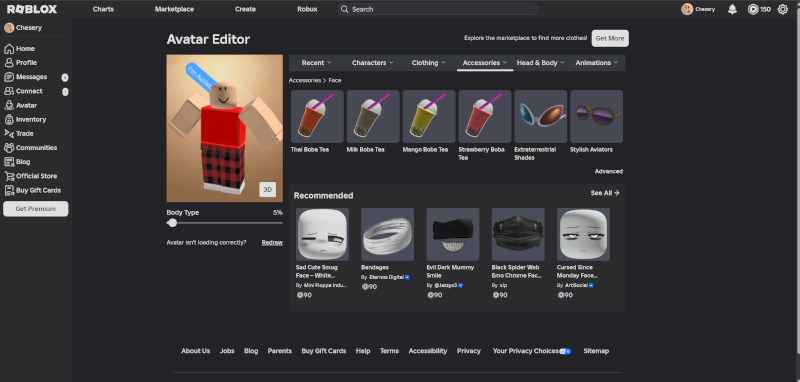Open the Recent category dropdown

tap(316, 63)
